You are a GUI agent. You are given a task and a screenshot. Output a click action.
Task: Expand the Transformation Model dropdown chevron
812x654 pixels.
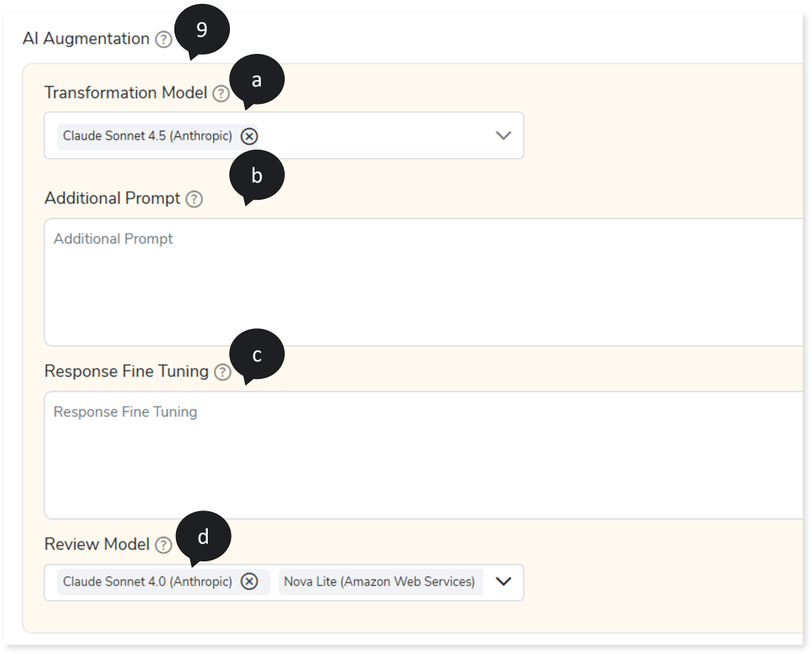click(504, 136)
